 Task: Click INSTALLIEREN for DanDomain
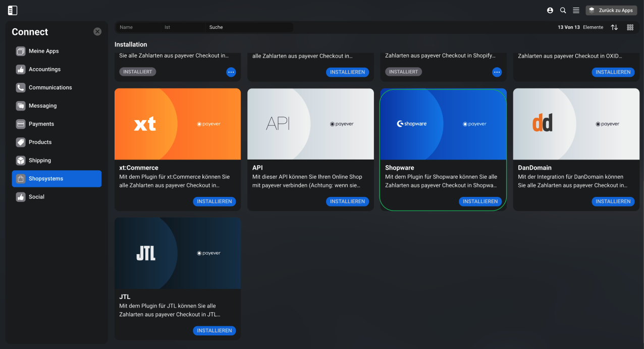click(x=613, y=202)
